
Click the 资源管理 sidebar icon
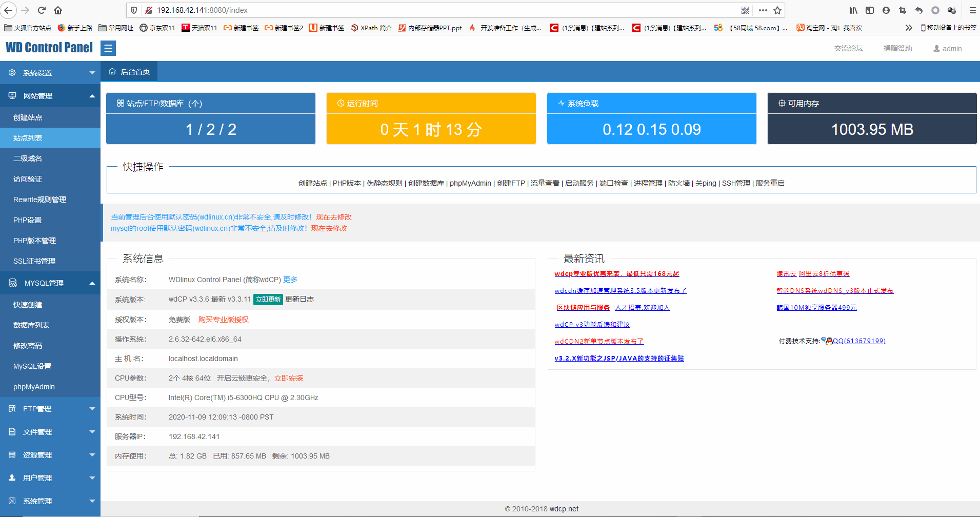point(12,455)
